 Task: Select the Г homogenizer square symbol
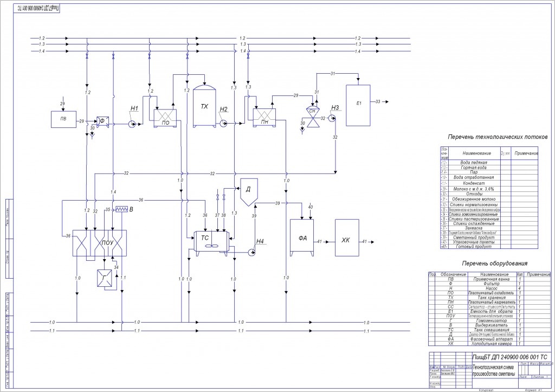click(x=105, y=278)
